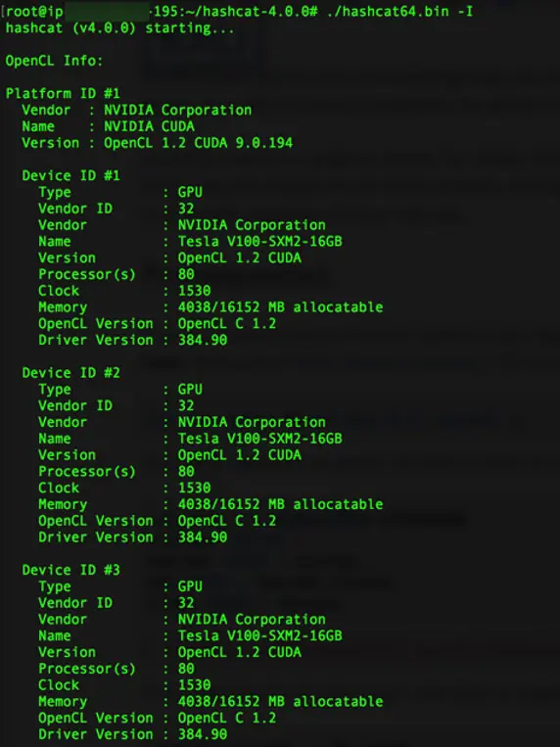Click the './hashcat64.bin -I' command text
Image resolution: width=560 pixels, height=747 pixels.
click(x=399, y=12)
